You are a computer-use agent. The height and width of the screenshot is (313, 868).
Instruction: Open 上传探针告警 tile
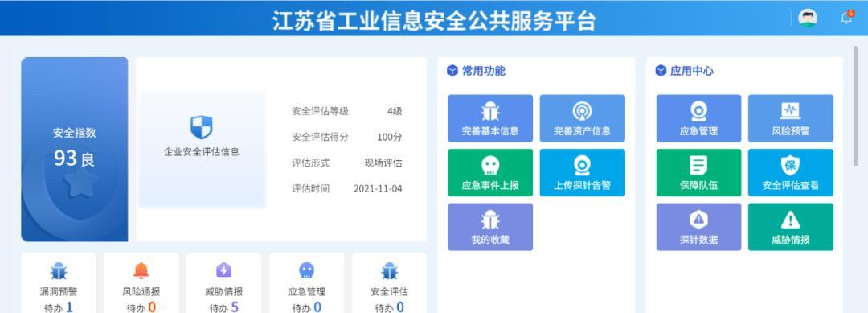pyautogui.click(x=582, y=172)
